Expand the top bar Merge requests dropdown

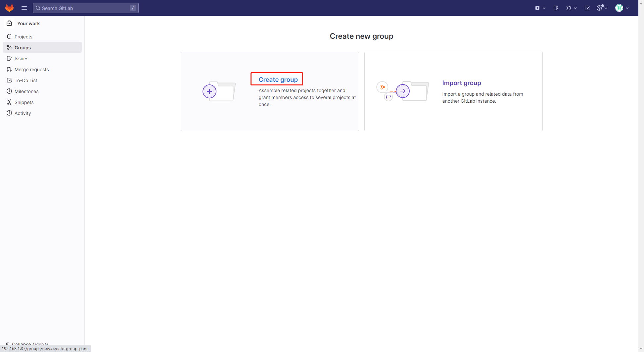click(571, 8)
